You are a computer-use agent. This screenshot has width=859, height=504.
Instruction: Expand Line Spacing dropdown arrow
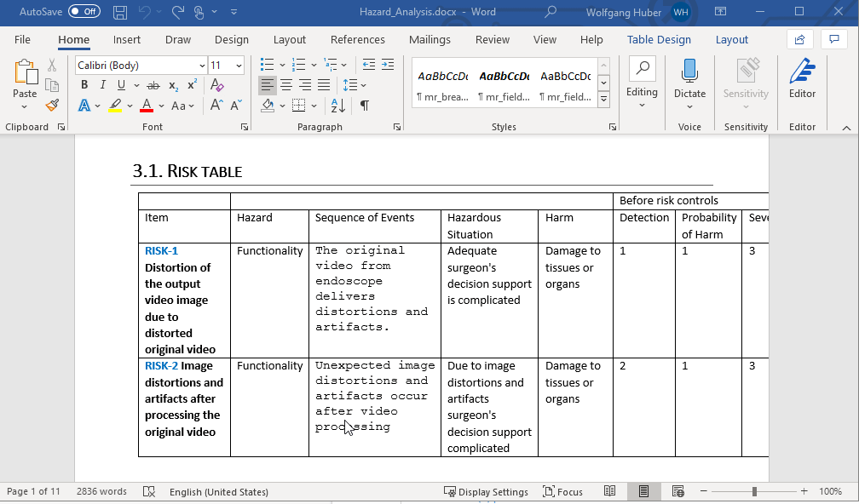[363, 85]
